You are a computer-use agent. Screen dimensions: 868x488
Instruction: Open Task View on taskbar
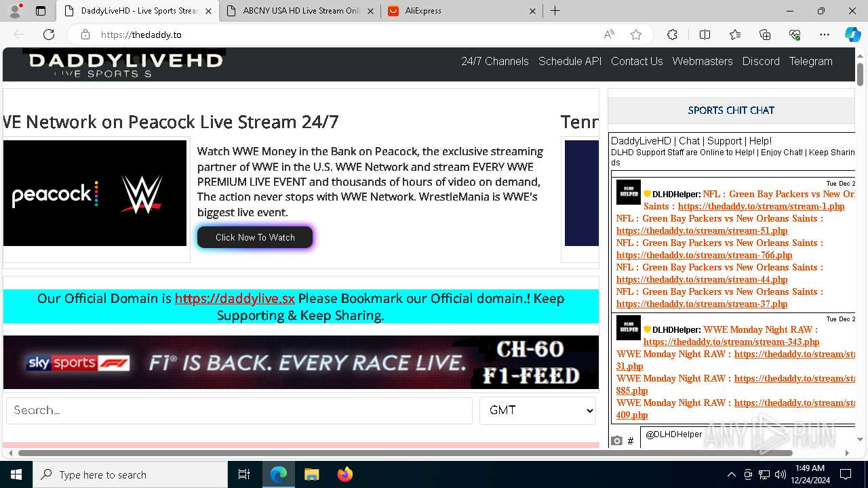tap(244, 474)
